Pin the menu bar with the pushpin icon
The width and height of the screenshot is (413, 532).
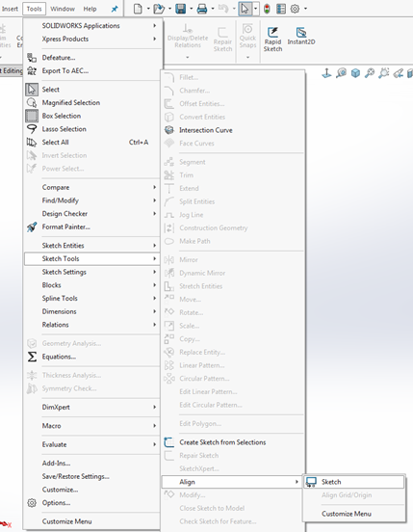pos(115,9)
